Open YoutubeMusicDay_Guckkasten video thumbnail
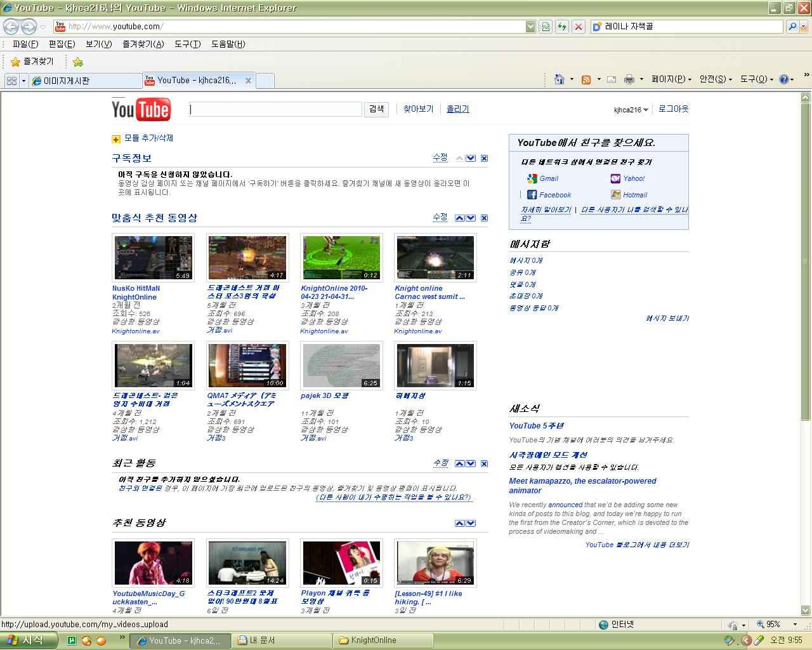Image resolution: width=812 pixels, height=650 pixels. [153, 563]
